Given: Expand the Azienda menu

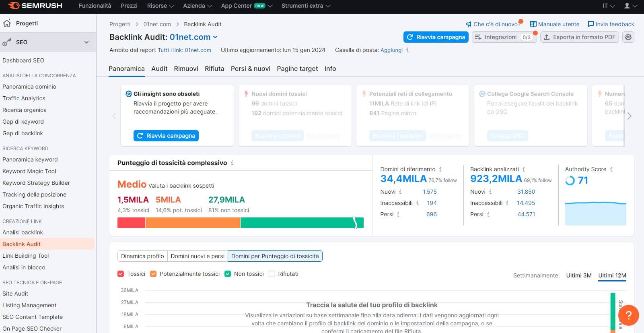Looking at the screenshot, I should pos(198,6).
